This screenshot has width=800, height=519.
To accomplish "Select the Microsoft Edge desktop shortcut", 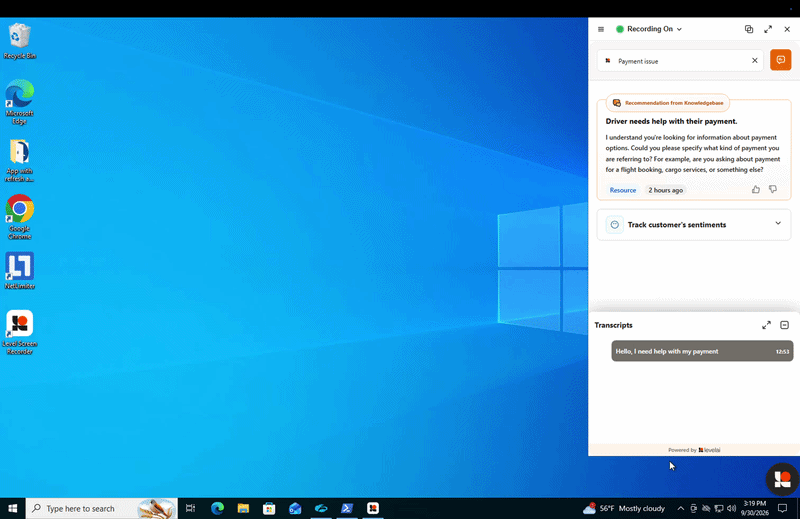I will point(19,102).
